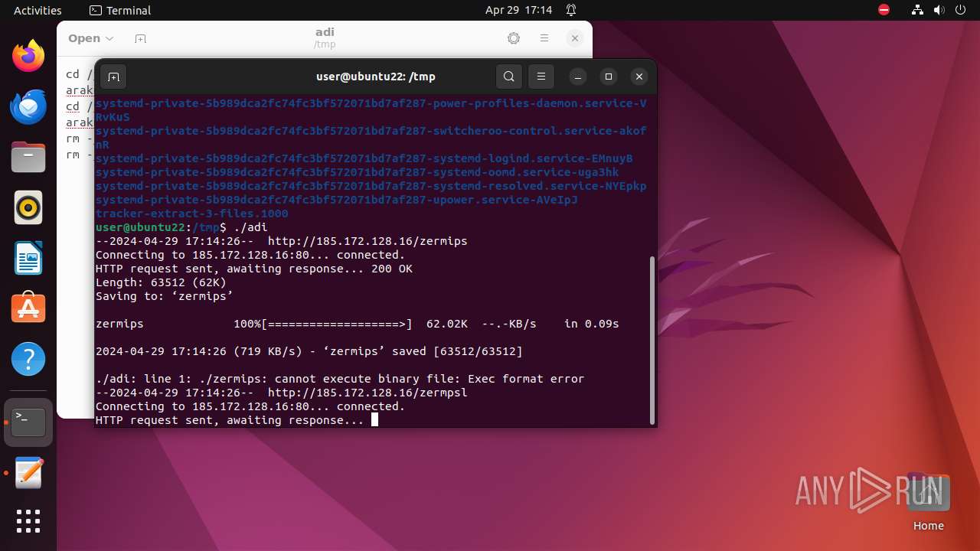This screenshot has width=980, height=551.
Task: Click the terminal vertical scrollbar
Action: 652,340
